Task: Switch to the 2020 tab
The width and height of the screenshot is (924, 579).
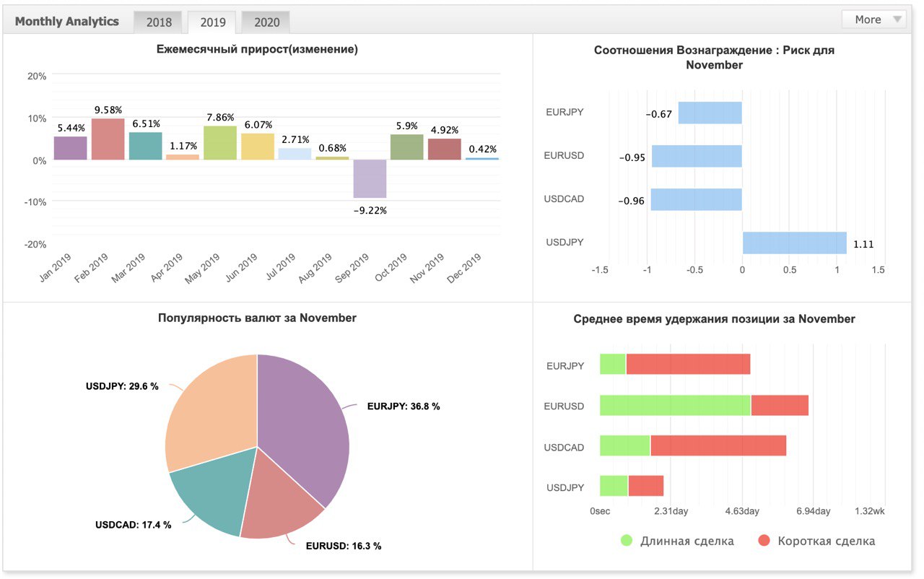Action: tap(266, 22)
